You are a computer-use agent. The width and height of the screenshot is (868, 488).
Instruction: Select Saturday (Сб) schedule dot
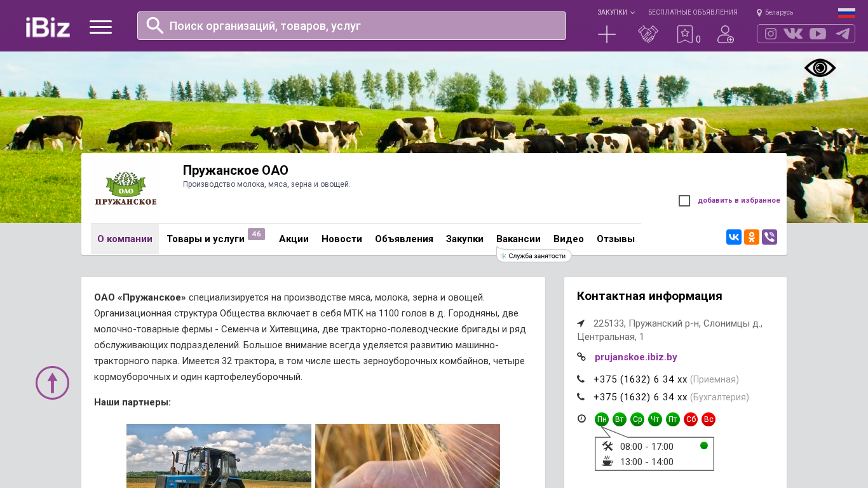[691, 419]
